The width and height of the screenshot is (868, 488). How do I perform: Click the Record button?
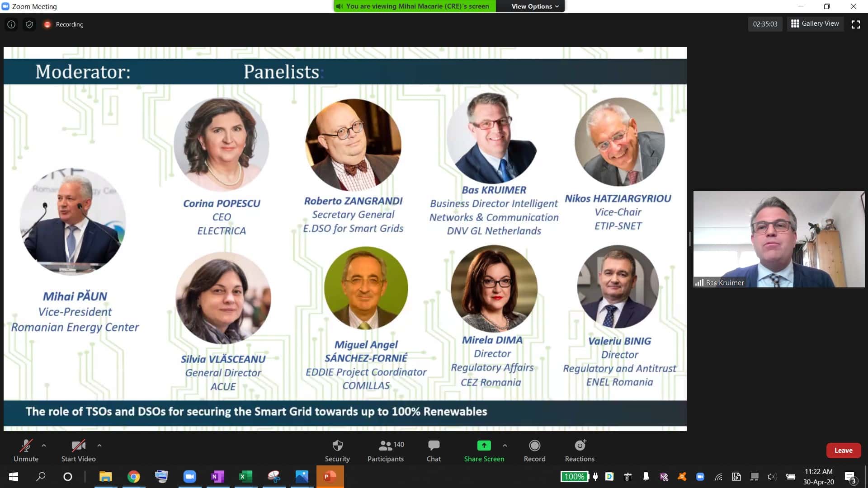coord(534,450)
